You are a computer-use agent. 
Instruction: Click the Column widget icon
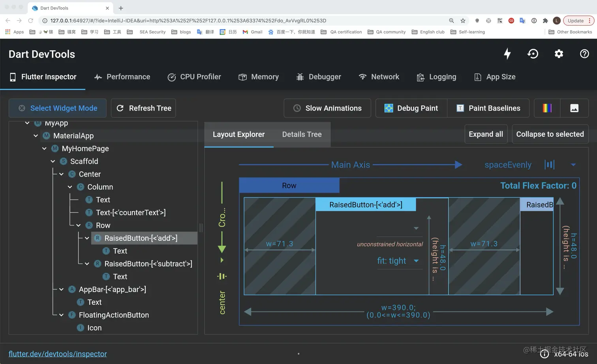point(81,187)
